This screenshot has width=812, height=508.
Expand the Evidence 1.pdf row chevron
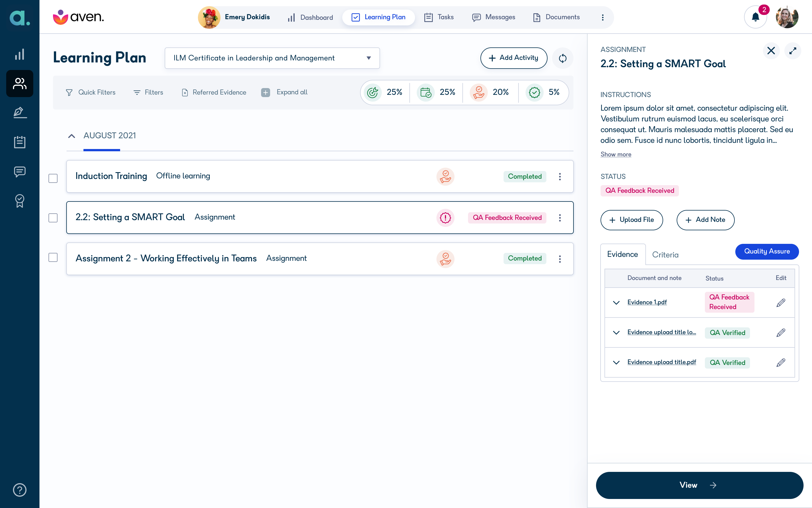(616, 302)
